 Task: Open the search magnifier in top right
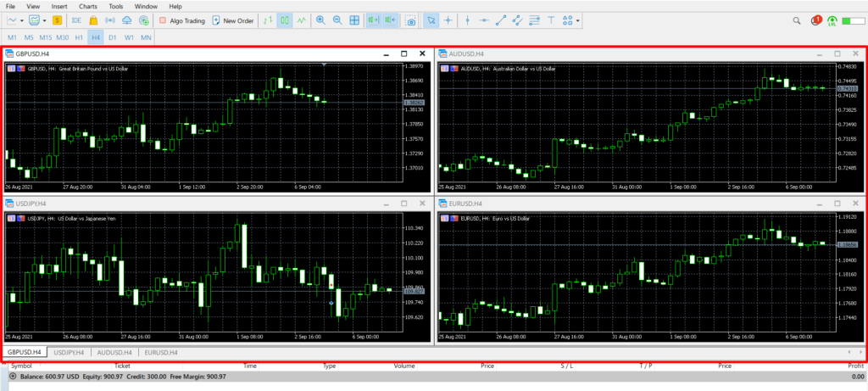(797, 20)
